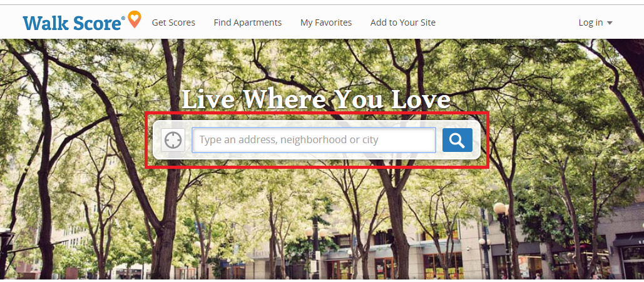The width and height of the screenshot is (644, 282).
Task: Open the Find Apartments page
Action: [x=248, y=23]
